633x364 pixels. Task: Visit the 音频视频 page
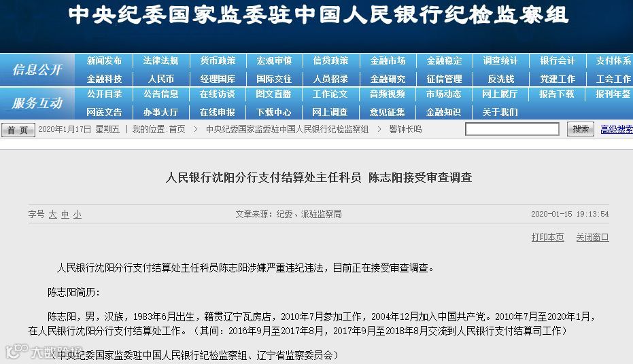tap(387, 94)
